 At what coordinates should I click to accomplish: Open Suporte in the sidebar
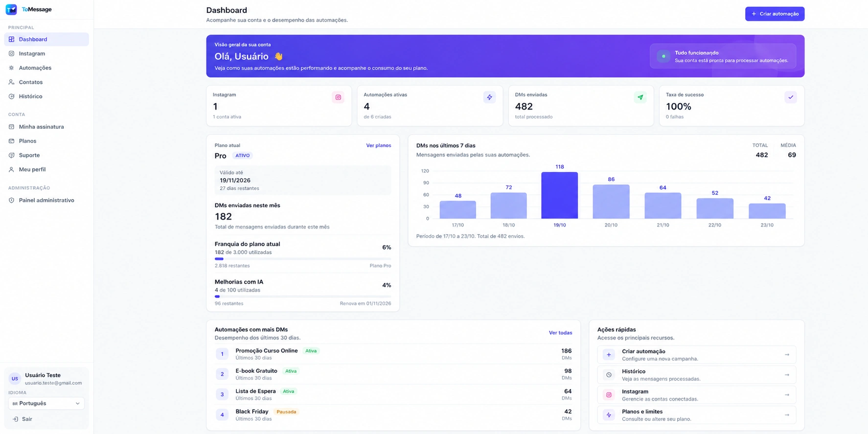(x=46, y=155)
